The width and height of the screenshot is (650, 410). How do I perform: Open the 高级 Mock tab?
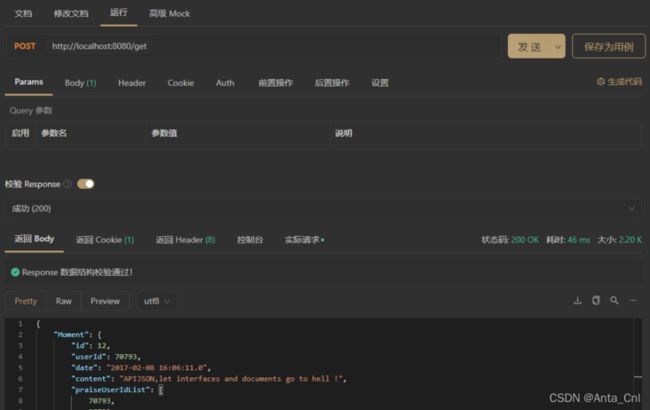pos(170,14)
